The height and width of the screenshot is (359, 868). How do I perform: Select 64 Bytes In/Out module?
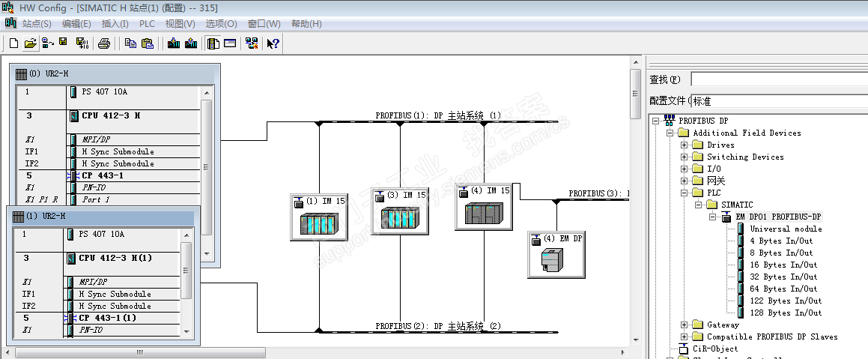(x=783, y=289)
